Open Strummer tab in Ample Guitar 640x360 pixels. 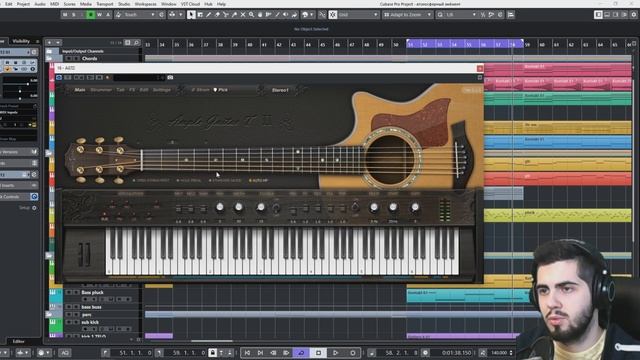coord(101,89)
